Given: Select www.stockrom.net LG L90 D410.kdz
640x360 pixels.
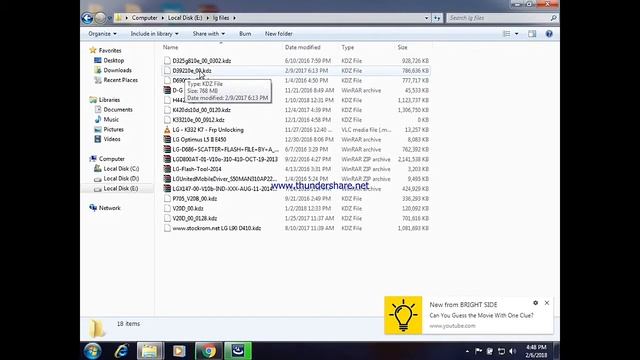Looking at the screenshot, I should click(216, 228).
